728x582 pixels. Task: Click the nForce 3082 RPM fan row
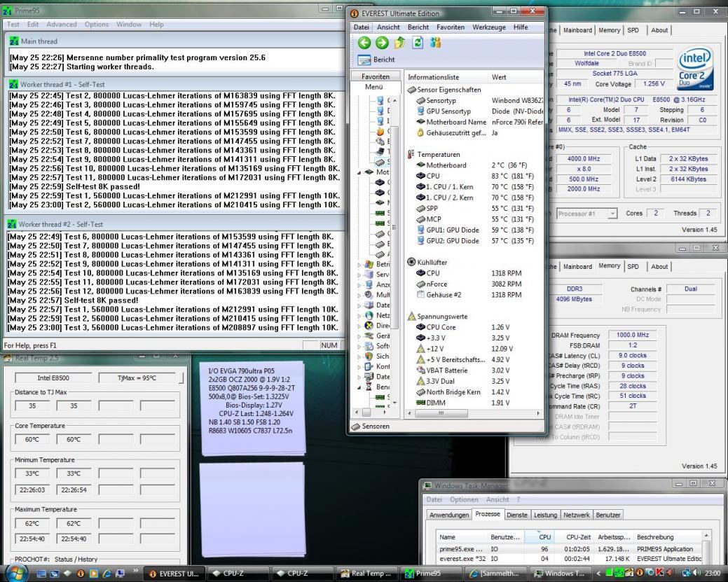479,284
